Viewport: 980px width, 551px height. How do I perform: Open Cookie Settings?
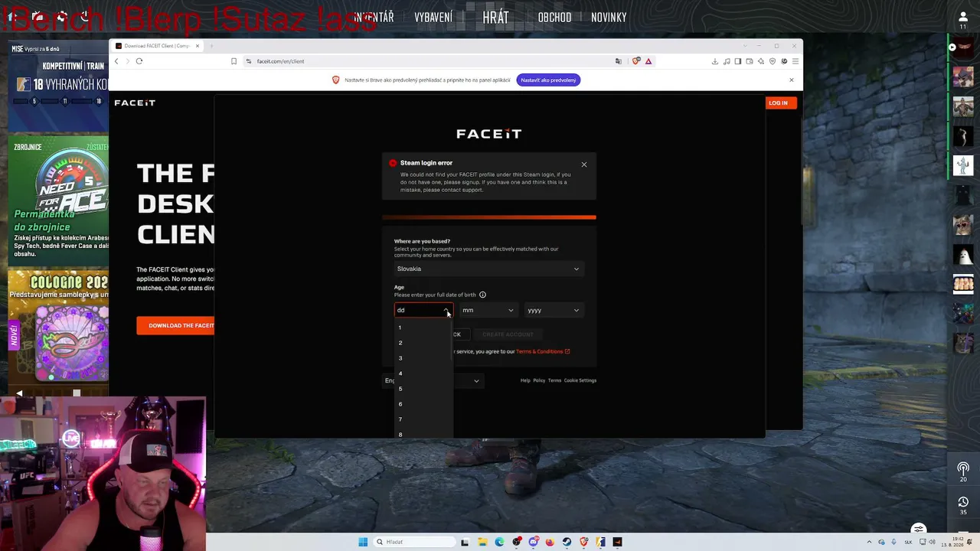580,380
